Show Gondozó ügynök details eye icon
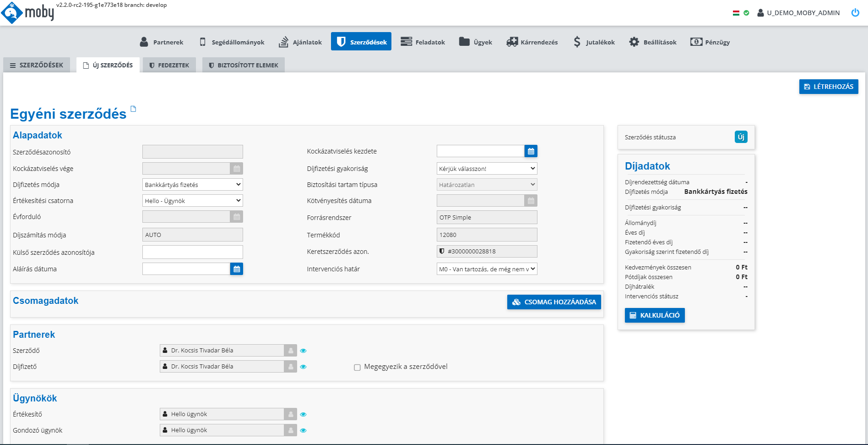Screen dimensions: 868x445 click(x=303, y=430)
